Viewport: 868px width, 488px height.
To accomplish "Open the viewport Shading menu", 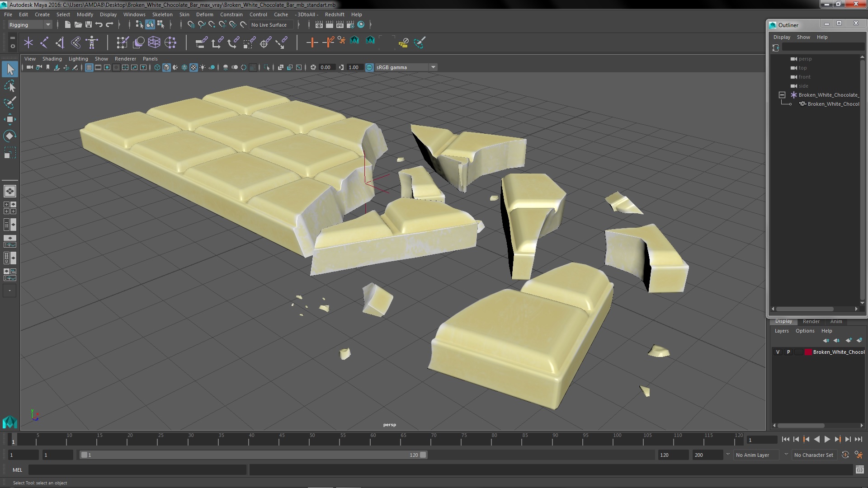I will click(52, 59).
